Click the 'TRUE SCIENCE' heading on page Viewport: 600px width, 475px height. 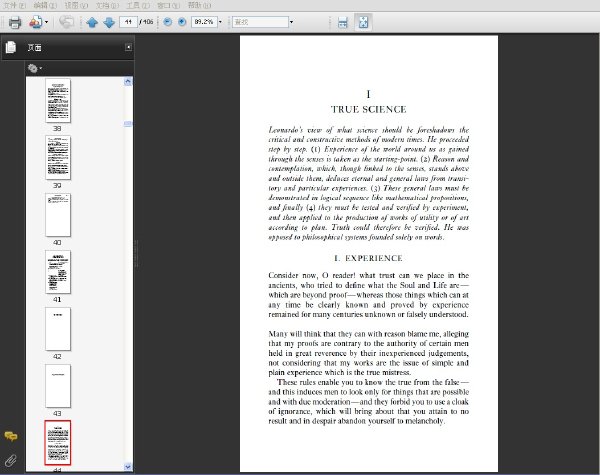(368, 109)
